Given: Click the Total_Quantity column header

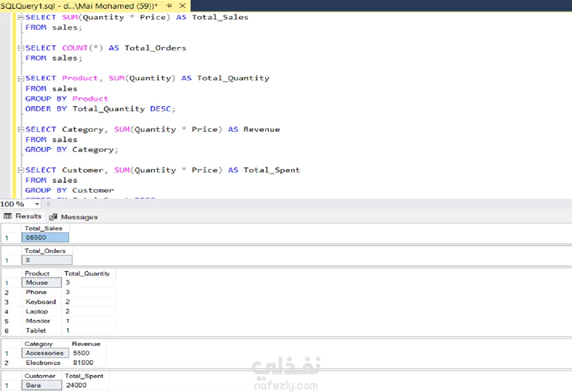Looking at the screenshot, I should [89, 273].
